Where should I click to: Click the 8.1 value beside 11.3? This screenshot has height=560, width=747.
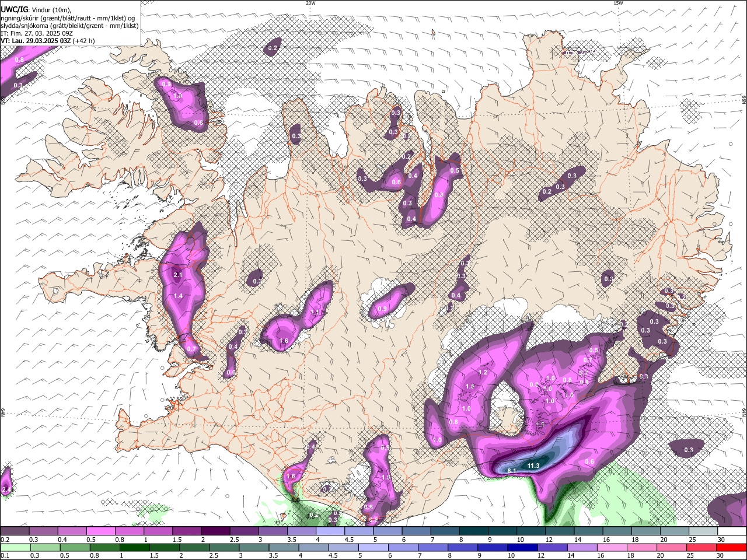tap(512, 471)
